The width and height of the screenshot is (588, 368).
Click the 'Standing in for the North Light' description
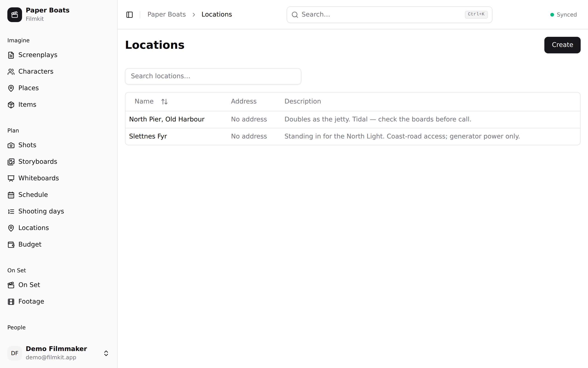(x=402, y=136)
